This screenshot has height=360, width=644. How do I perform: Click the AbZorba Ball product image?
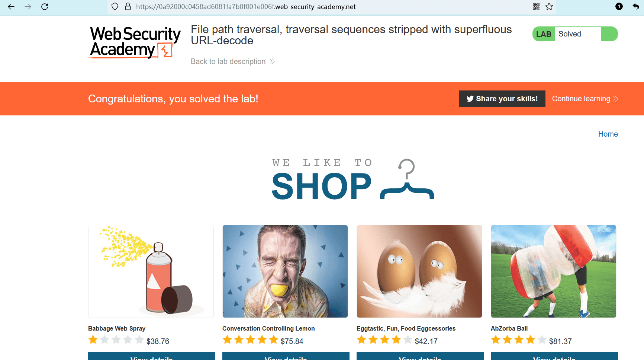coord(554,271)
